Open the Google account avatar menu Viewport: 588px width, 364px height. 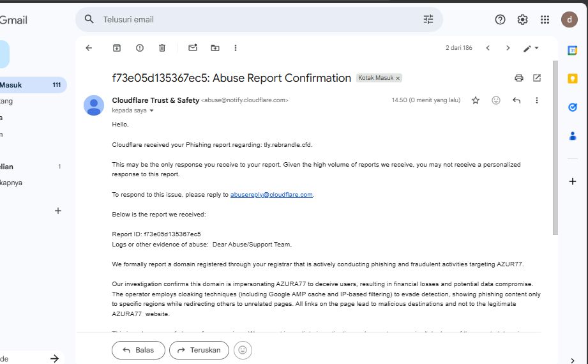click(x=569, y=20)
